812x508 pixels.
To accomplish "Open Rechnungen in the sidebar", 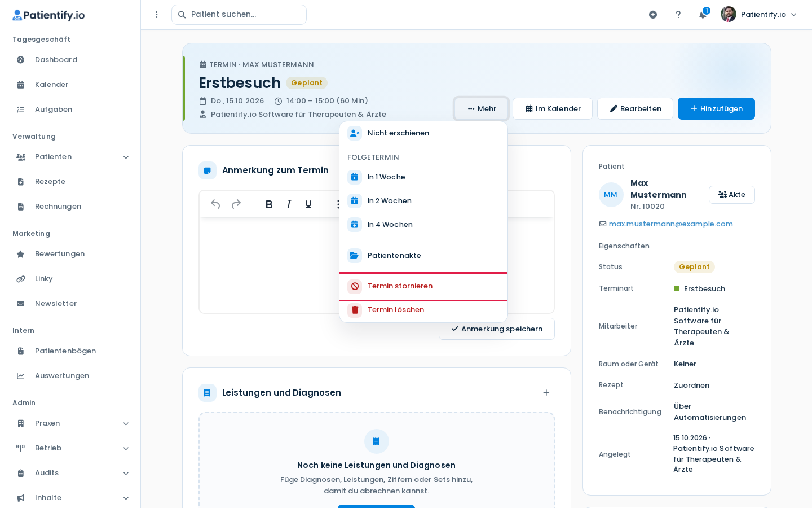I will coord(70,207).
